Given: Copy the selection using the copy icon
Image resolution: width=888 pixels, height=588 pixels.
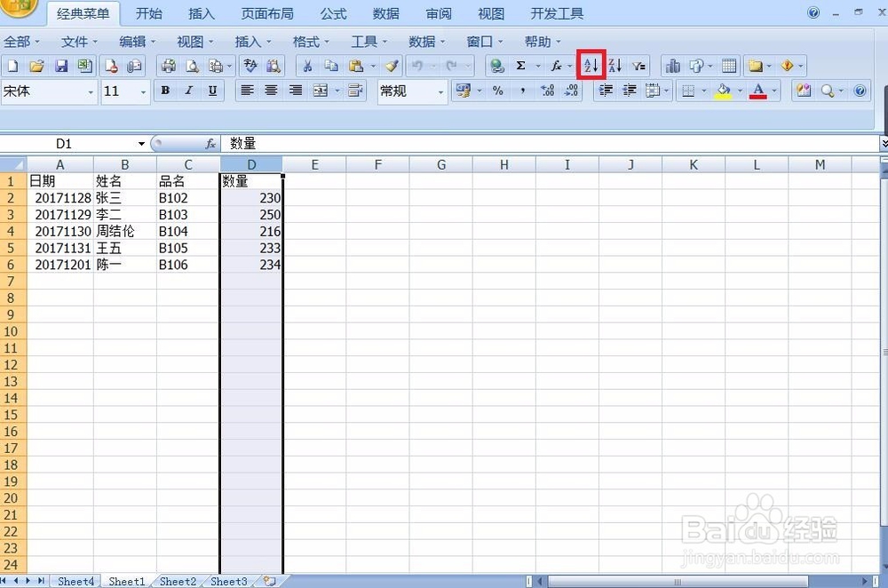Looking at the screenshot, I should [331, 67].
